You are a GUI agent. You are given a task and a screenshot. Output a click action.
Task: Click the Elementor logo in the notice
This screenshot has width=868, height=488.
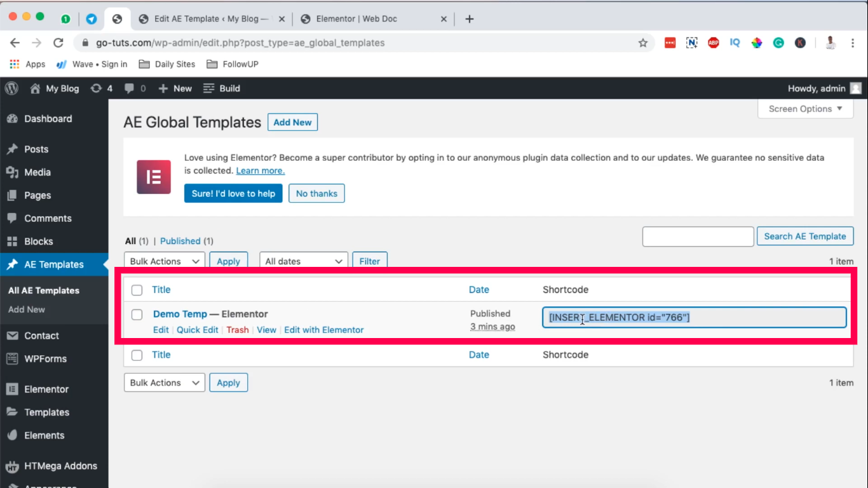(x=154, y=177)
